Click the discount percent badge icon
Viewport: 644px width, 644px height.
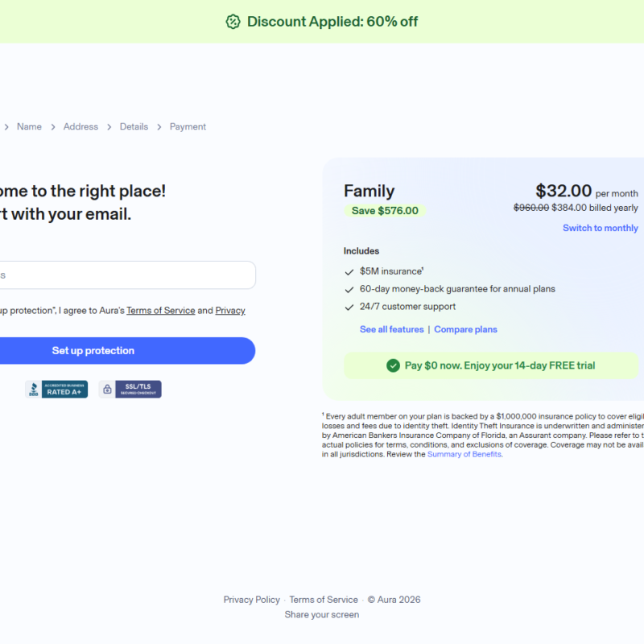pyautogui.click(x=233, y=22)
